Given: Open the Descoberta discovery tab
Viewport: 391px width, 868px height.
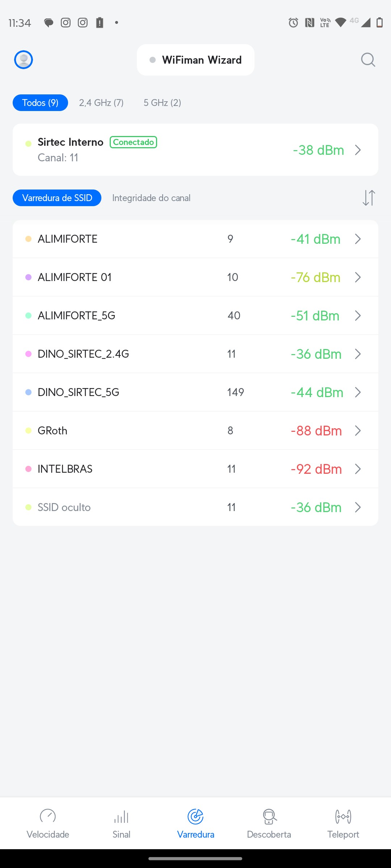Looking at the screenshot, I should click(269, 823).
